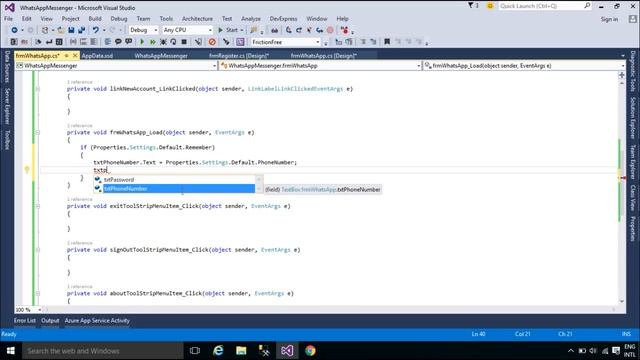
Task: Open the Toolbox side panel tab
Action: (x=7, y=139)
